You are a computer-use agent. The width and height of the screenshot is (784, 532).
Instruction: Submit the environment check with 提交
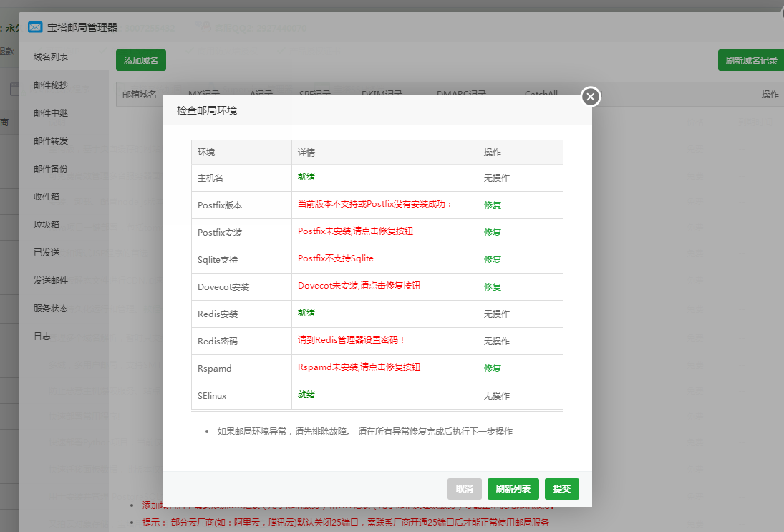[562, 489]
